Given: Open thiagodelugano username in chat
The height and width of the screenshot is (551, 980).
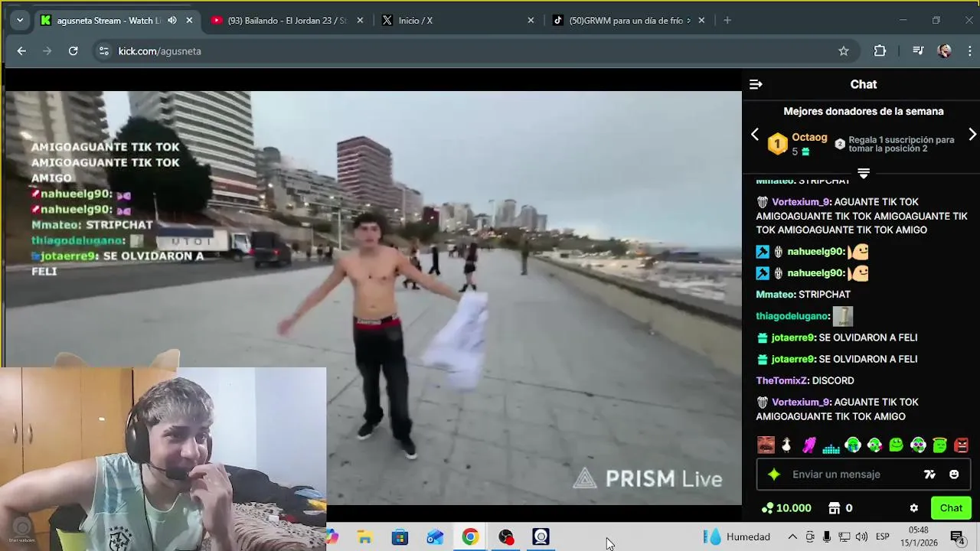Looking at the screenshot, I should [x=792, y=316].
